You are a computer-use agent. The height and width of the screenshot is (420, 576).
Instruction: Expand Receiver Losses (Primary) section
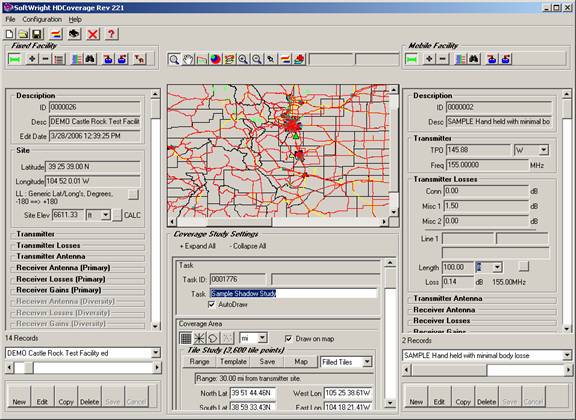[x=61, y=279]
